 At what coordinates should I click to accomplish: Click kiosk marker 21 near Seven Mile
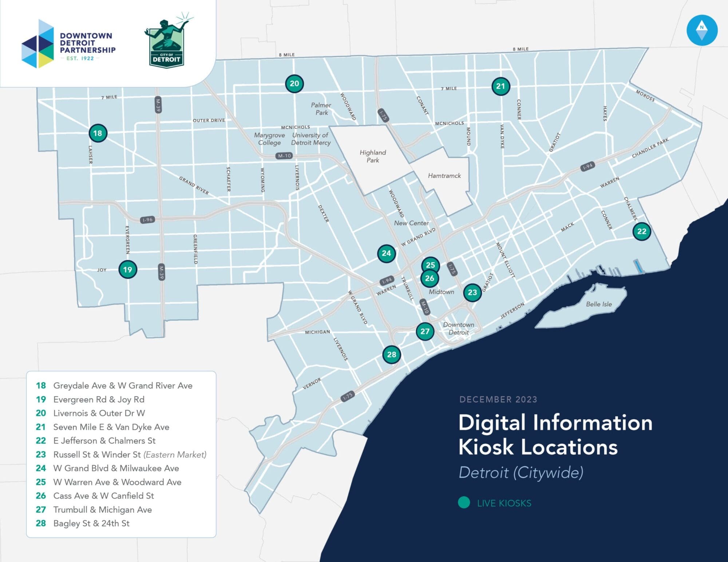tap(500, 87)
